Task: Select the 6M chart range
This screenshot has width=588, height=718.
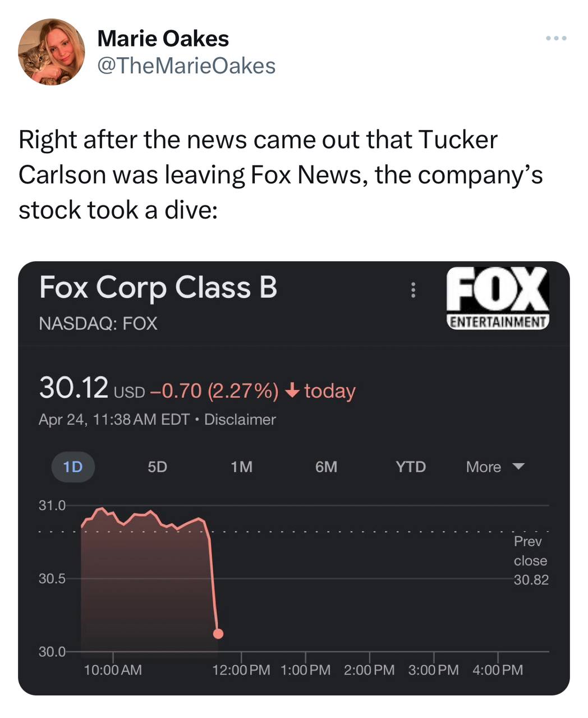Action: [326, 467]
